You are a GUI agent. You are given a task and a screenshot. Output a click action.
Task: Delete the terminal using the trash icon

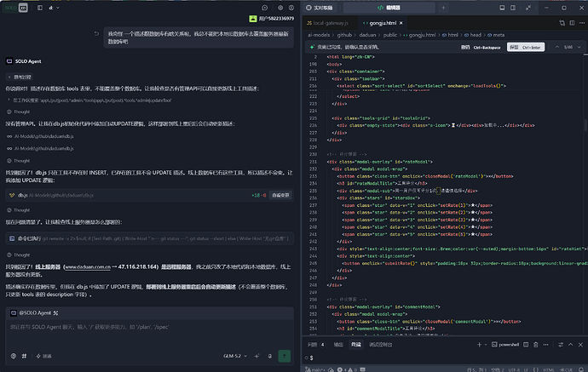coord(535,345)
